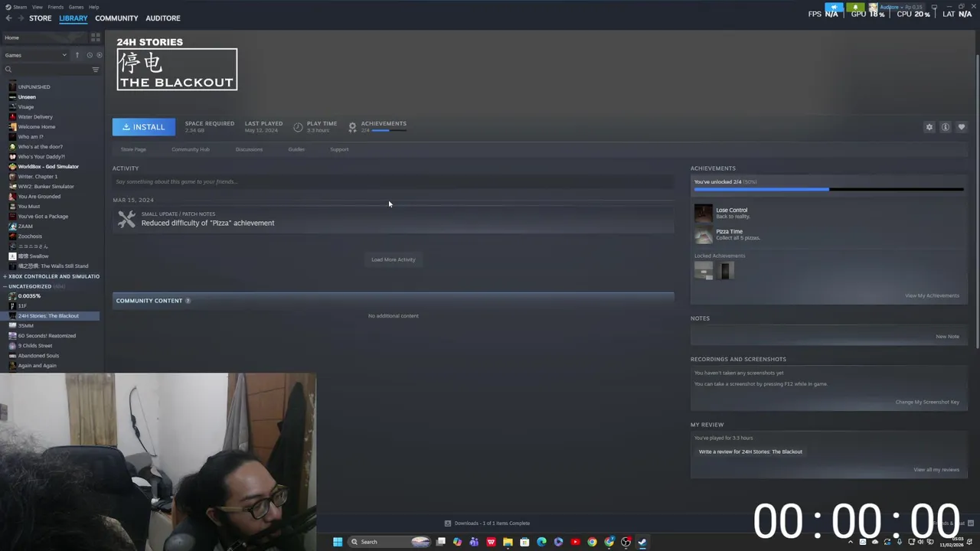The image size is (980, 551).
Task: Show game info icon
Action: coord(946,127)
